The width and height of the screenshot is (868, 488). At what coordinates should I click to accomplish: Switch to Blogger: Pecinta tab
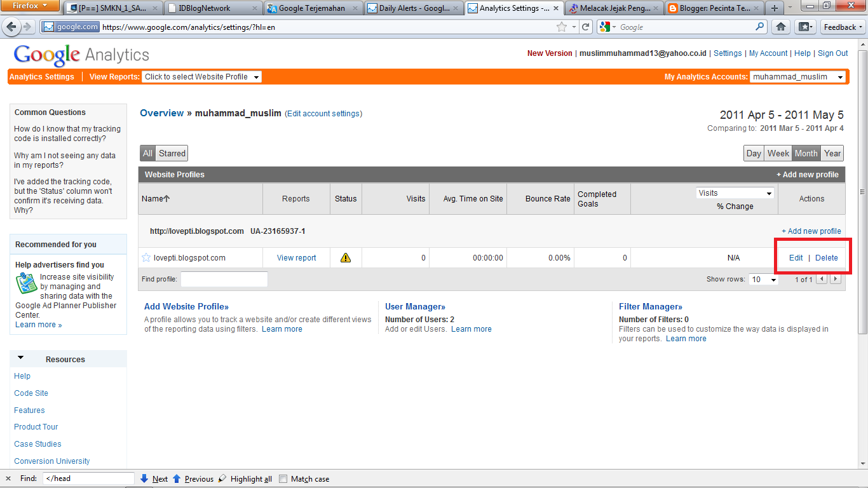(714, 8)
